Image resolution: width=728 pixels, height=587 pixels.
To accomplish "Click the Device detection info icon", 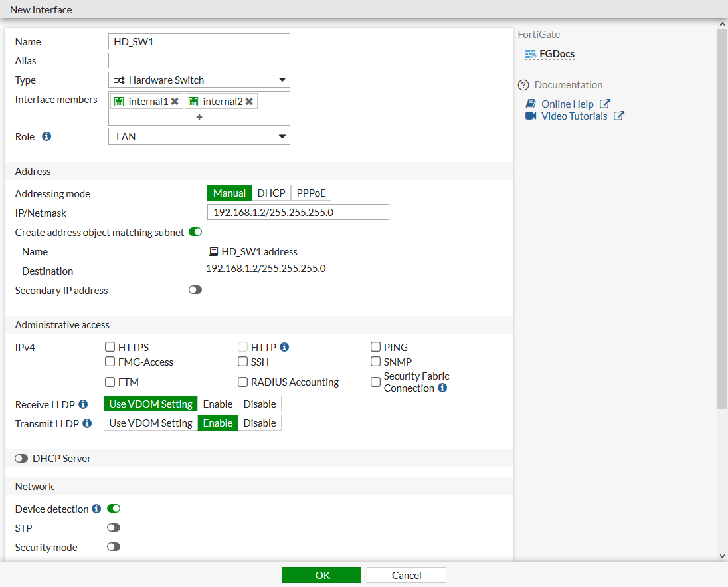I will [96, 508].
